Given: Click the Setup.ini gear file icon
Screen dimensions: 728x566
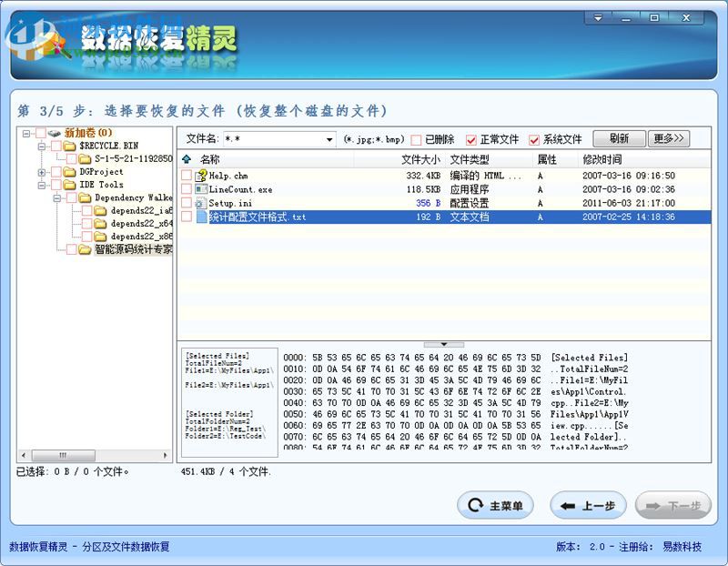Looking at the screenshot, I should [201, 203].
